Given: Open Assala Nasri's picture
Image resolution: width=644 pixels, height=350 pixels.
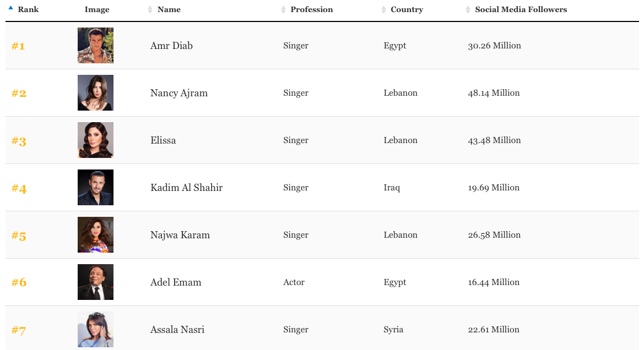Looking at the screenshot, I should pyautogui.click(x=95, y=330).
